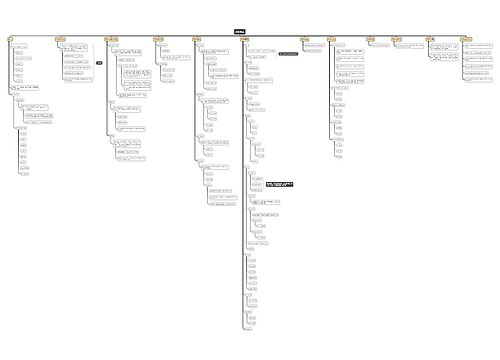Select the only child of the ninth branch
Screen dimensions: 500x360
pos(380,45)
